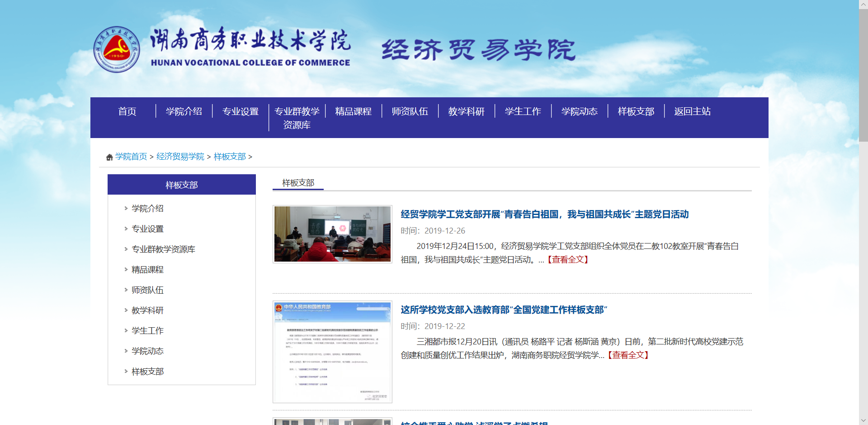Open 精品课程 from the navigation bar
Image resolution: width=868 pixels, height=425 pixels.
(x=353, y=111)
